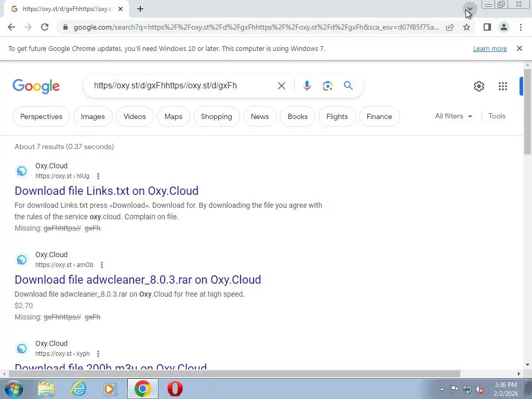Screen dimensions: 532x399
Task: Switch to Flights results
Action: pyautogui.click(x=337, y=116)
